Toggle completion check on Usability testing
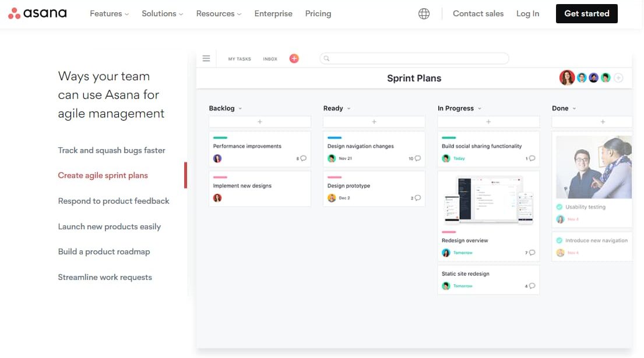644x358 pixels. click(559, 207)
